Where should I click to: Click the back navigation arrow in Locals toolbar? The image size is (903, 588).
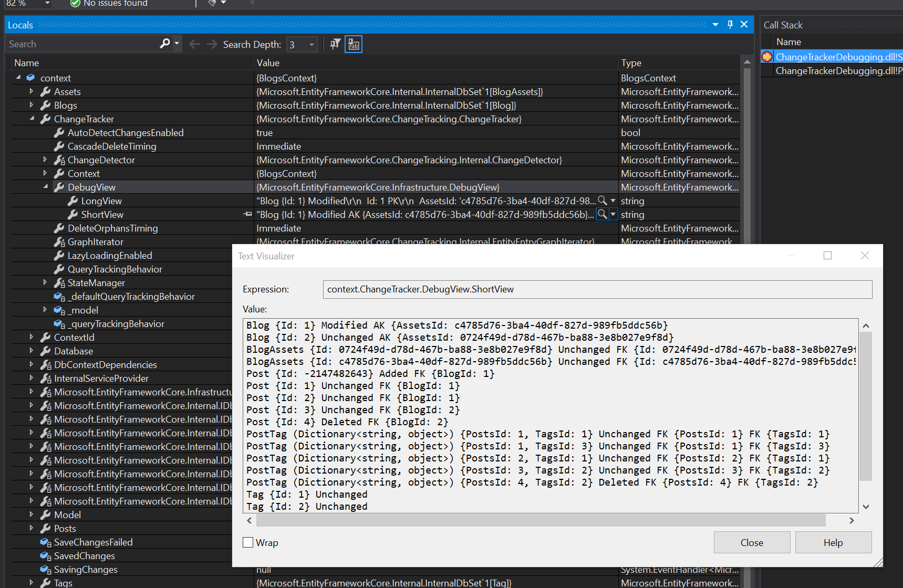tap(194, 44)
